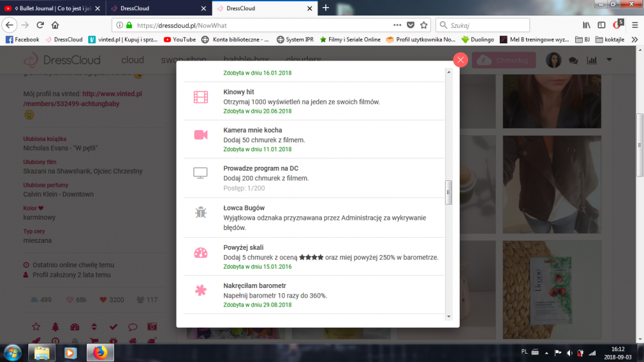The image size is (644, 362).
Task: Close the badges popup with red X
Action: point(460,60)
